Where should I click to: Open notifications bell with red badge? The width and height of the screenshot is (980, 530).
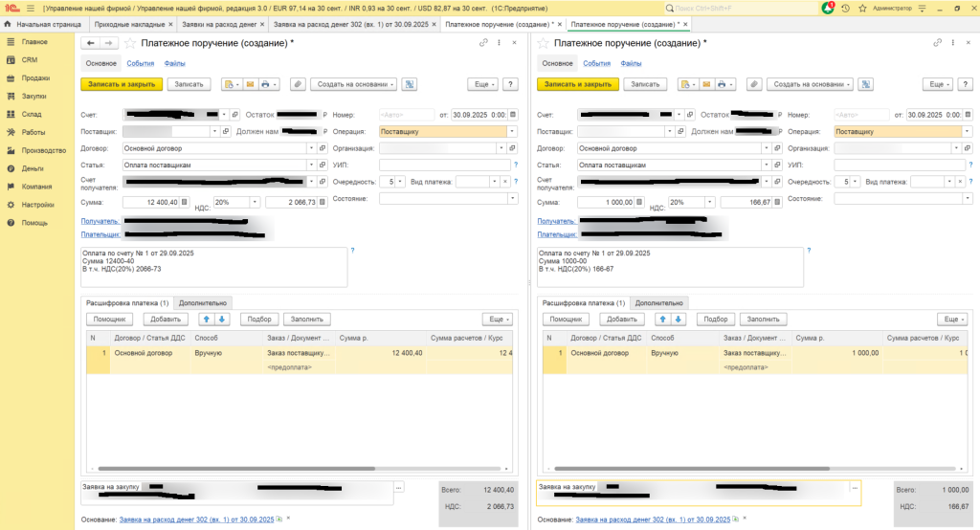point(828,8)
